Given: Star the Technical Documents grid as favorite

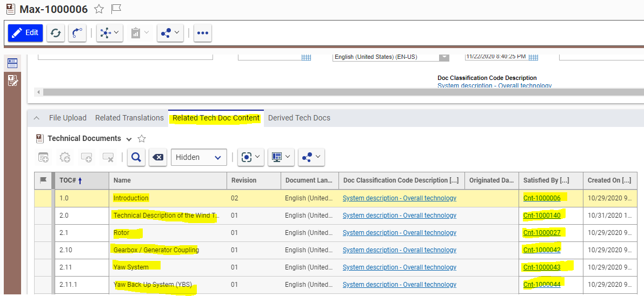Looking at the screenshot, I should click(x=141, y=138).
